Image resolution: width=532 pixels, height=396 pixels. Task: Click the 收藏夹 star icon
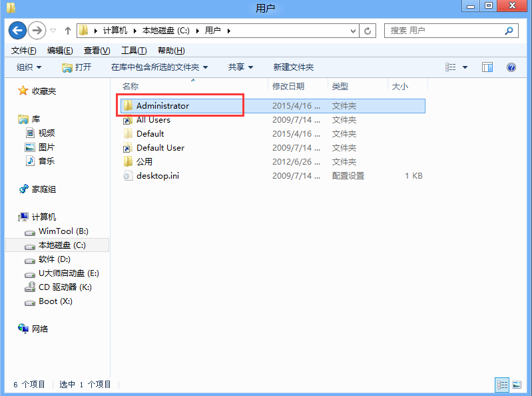click(x=23, y=91)
